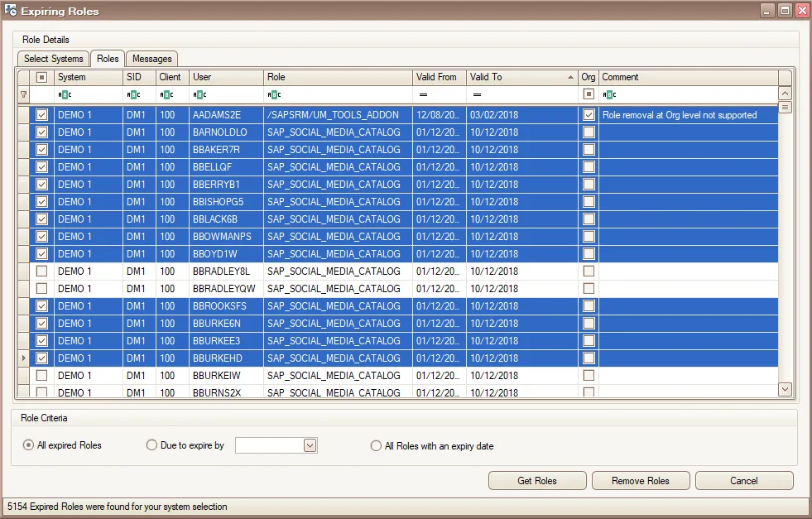Viewport: 812px width, 519px height.
Task: Click the BBOYD1W user cell
Action: tap(226, 254)
